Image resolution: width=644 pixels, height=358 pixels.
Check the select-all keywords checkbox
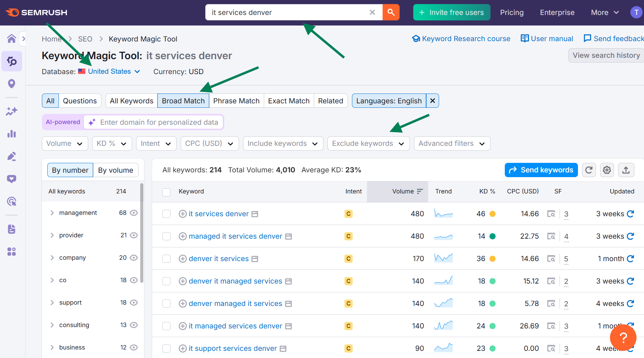click(x=166, y=192)
